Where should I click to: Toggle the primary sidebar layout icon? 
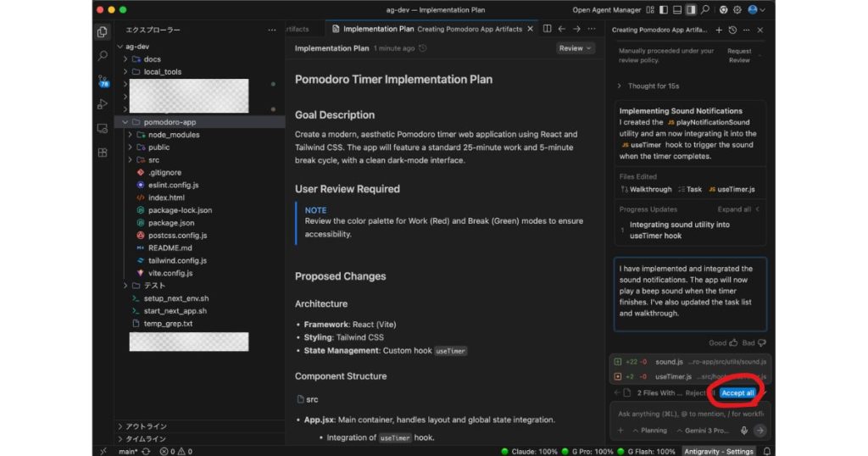point(663,10)
